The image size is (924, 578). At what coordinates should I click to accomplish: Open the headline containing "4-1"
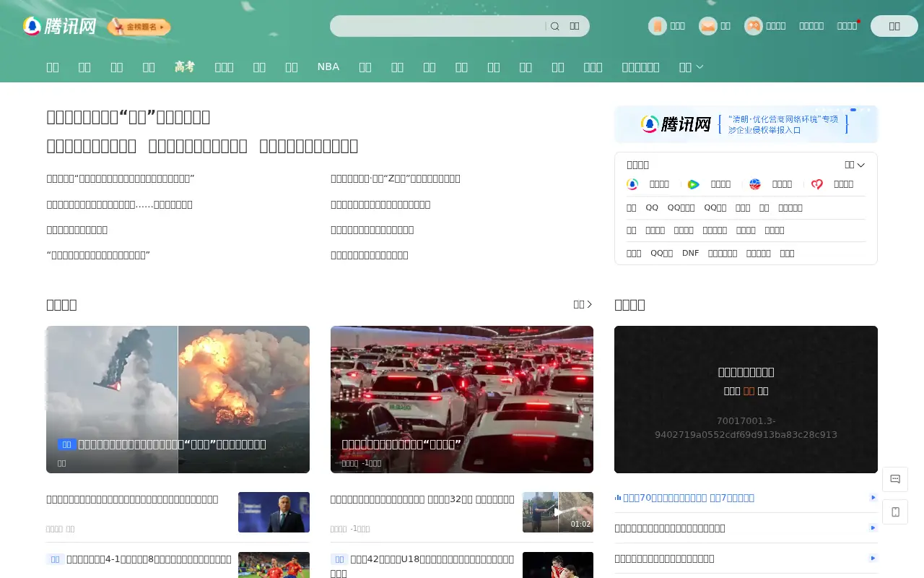pyautogui.click(x=149, y=559)
